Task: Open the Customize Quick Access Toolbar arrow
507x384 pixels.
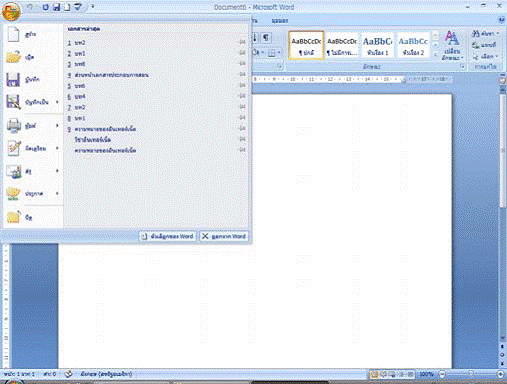Action: pos(93,7)
